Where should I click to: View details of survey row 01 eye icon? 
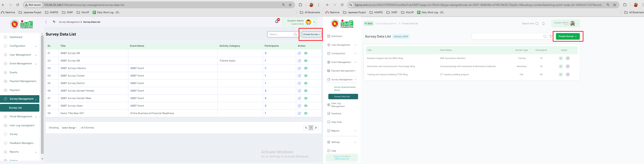306,53
